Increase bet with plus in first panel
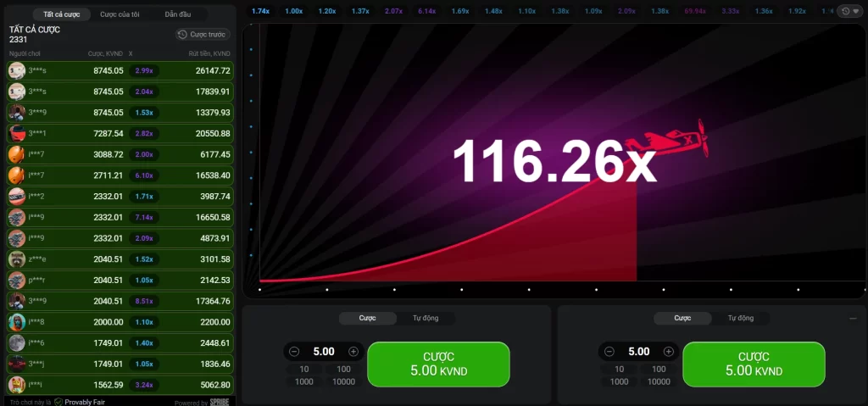 click(353, 352)
